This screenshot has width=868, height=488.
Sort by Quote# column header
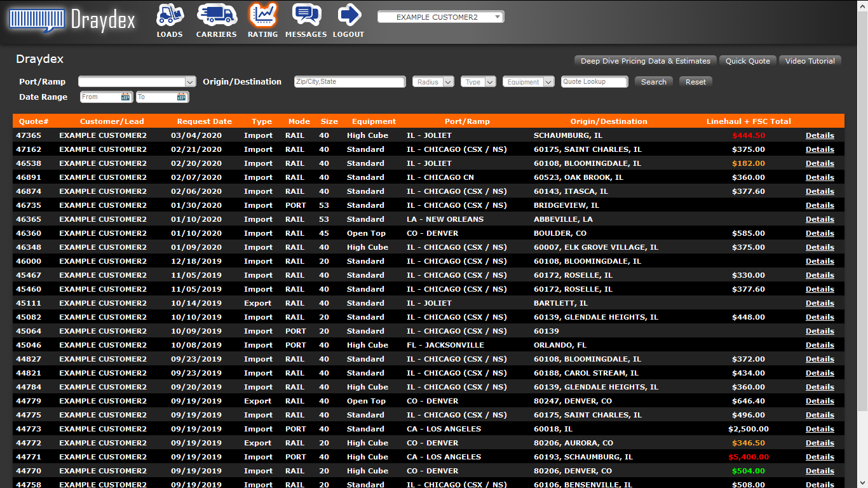(34, 121)
